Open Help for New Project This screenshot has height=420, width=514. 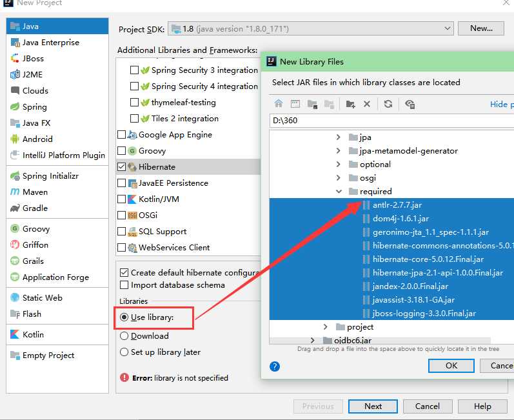click(482, 406)
